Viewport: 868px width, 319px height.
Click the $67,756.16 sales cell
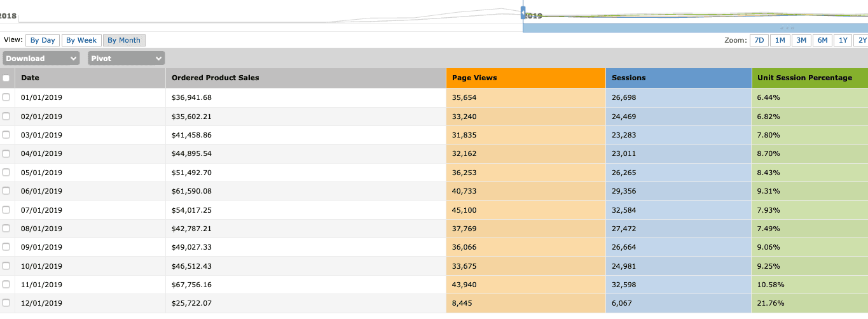pos(306,284)
